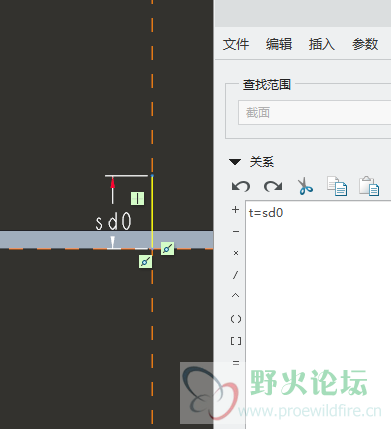This screenshot has width=391, height=429.
Task: Insert the caret power operator
Action: coord(235,295)
